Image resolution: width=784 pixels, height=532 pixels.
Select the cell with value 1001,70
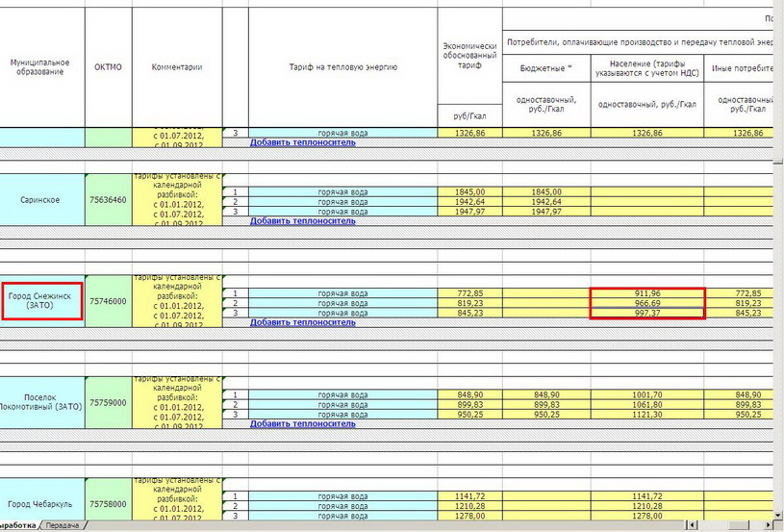(647, 394)
